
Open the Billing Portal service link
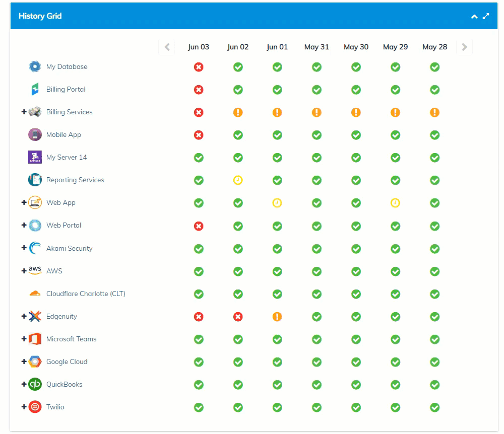pyautogui.click(x=66, y=89)
